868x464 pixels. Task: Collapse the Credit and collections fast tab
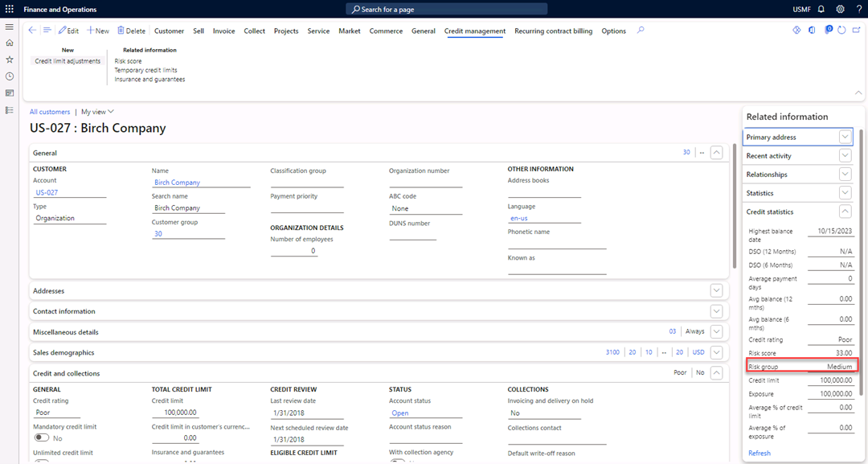(x=716, y=372)
